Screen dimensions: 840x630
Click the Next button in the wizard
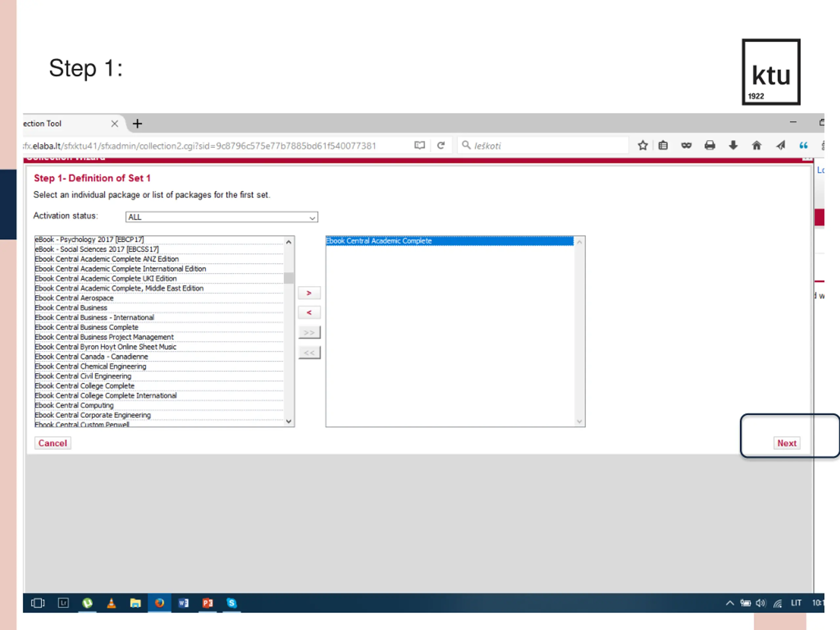coord(787,443)
